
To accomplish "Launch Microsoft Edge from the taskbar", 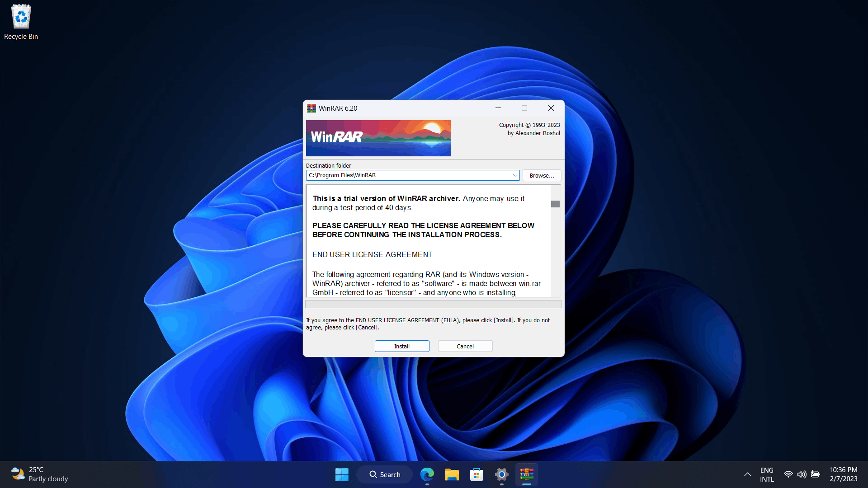I will pos(427,474).
